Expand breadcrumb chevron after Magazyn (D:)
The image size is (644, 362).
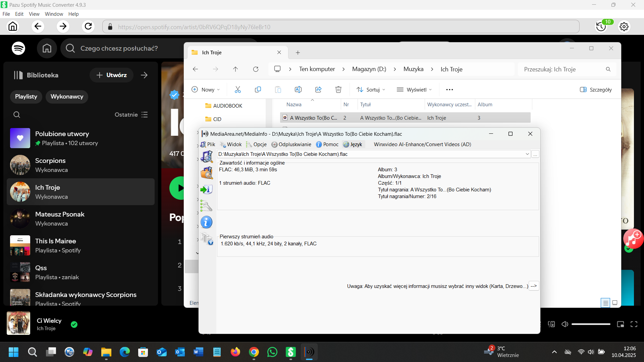pyautogui.click(x=395, y=69)
